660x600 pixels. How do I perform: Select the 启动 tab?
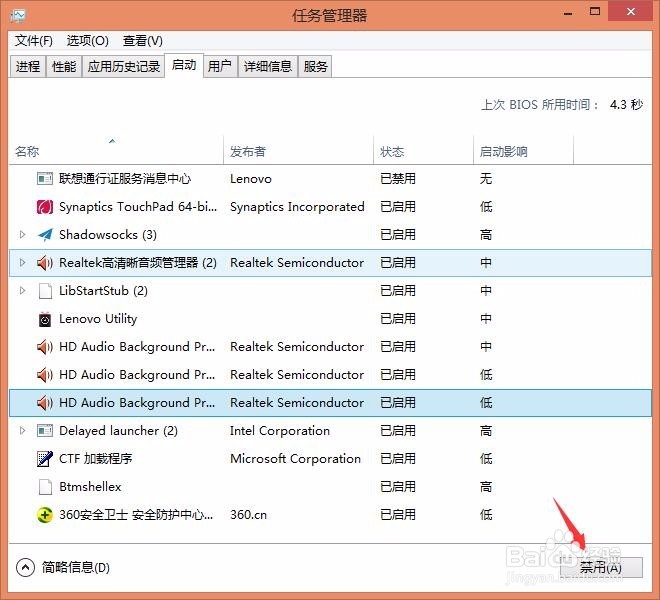click(184, 65)
